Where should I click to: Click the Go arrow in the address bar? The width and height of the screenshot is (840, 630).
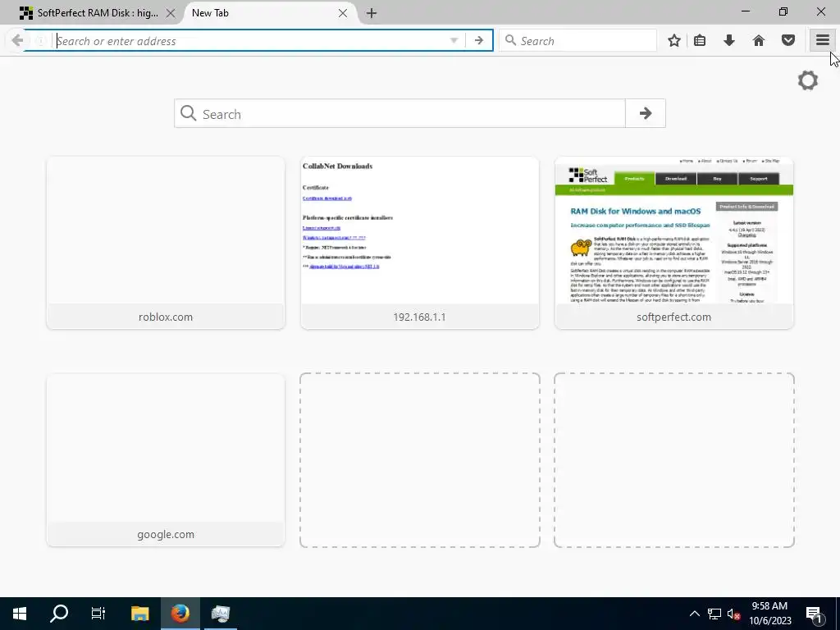click(x=479, y=41)
